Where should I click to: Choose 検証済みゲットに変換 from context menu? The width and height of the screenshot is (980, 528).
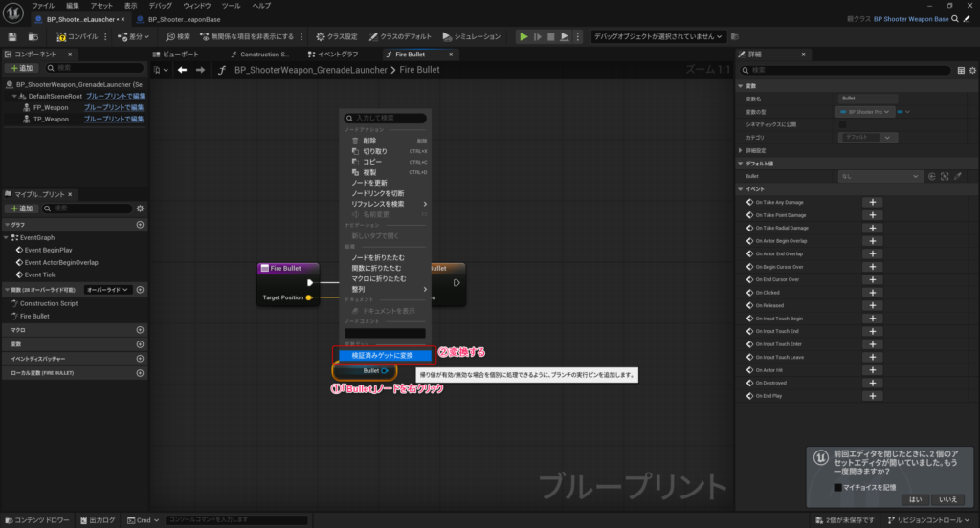tap(382, 355)
